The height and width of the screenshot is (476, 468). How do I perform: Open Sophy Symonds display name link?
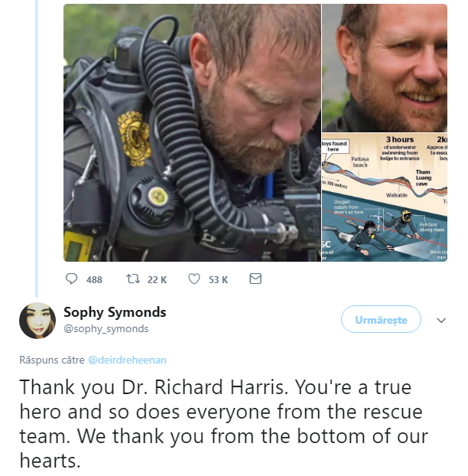pos(115,312)
